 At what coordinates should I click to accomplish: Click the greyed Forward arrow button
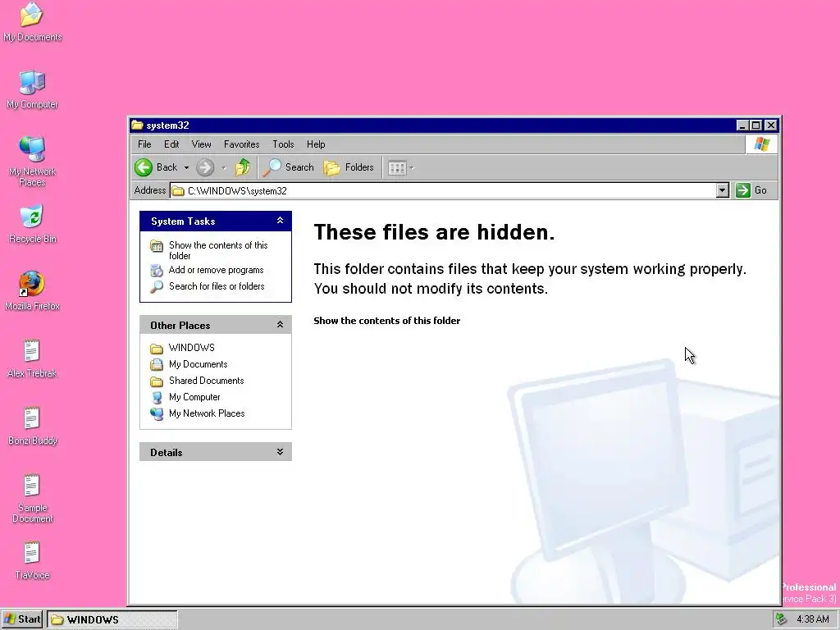click(204, 167)
